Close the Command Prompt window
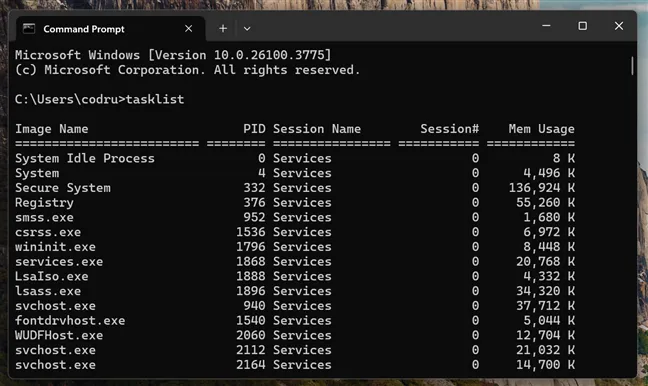Image resolution: width=648 pixels, height=386 pixels. coord(619,26)
